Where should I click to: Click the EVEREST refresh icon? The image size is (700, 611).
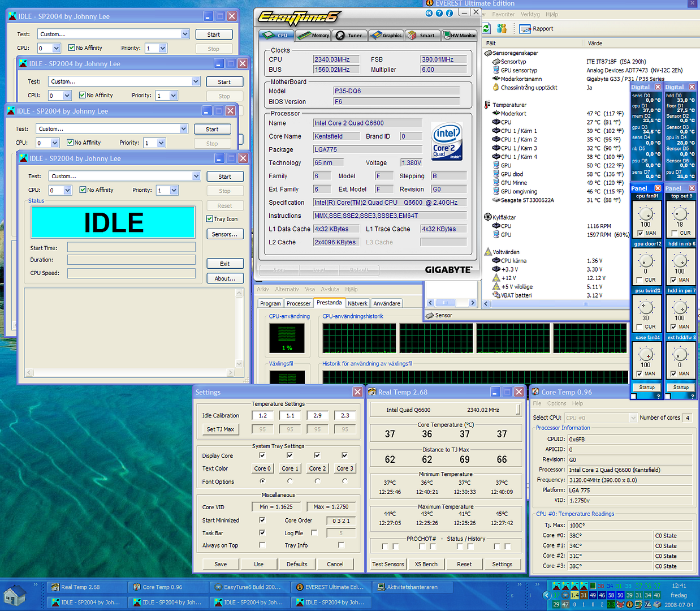[486, 28]
